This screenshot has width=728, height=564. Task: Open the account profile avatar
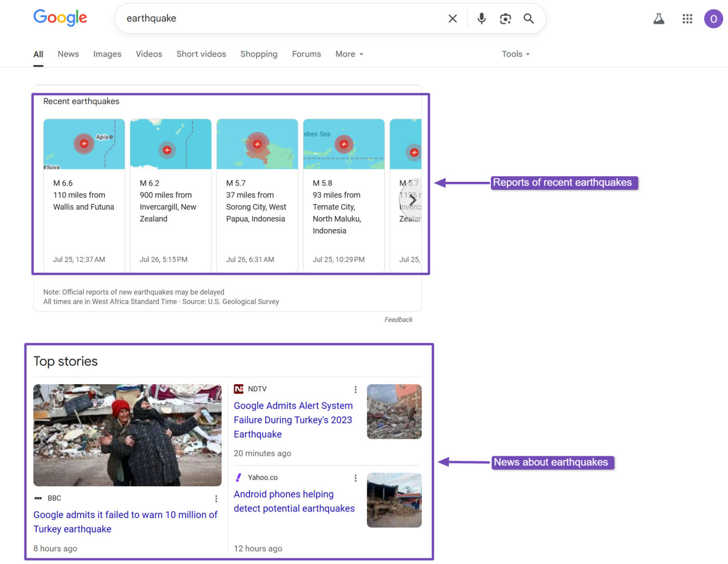(713, 19)
